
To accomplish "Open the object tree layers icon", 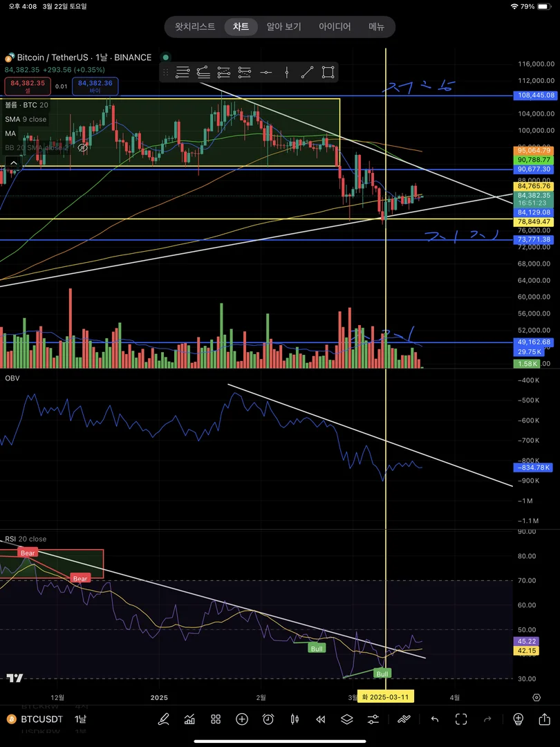I will coord(346,719).
